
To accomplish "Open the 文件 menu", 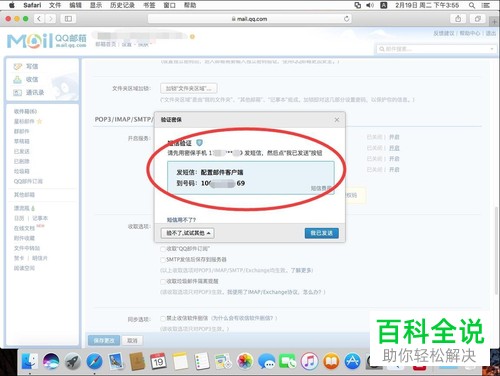I will [x=55, y=5].
